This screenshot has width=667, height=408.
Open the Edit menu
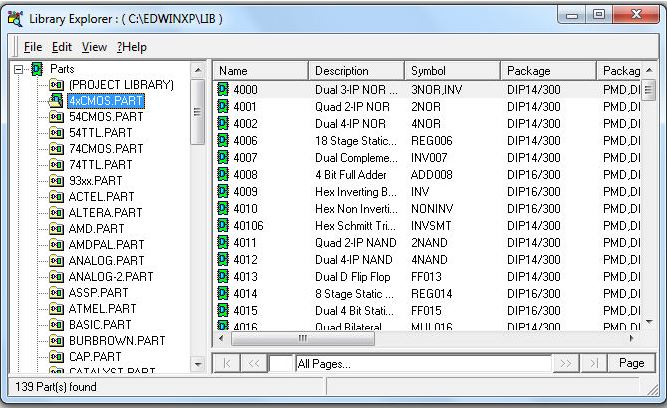[x=61, y=47]
